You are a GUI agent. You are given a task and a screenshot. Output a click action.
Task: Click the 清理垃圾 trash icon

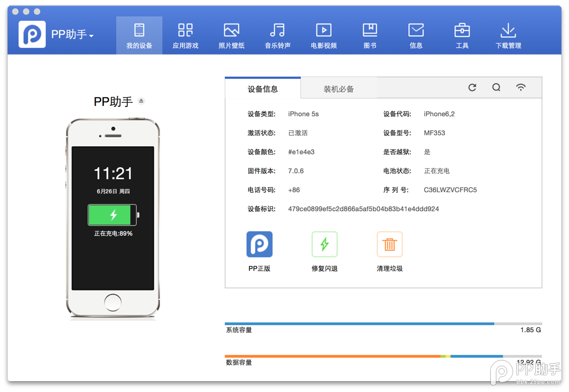[390, 244]
